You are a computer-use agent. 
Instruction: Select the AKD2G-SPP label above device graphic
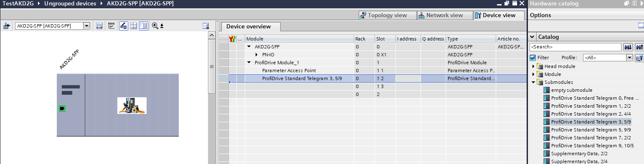click(69, 59)
